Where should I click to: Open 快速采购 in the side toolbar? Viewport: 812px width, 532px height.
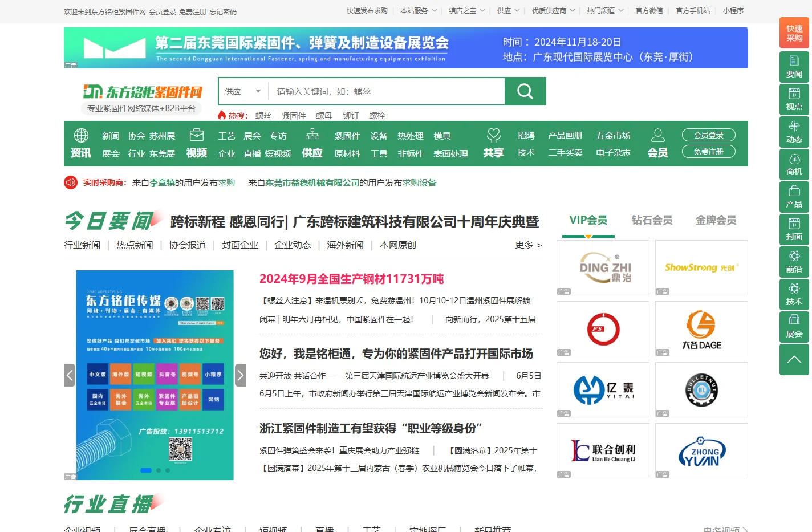794,33
